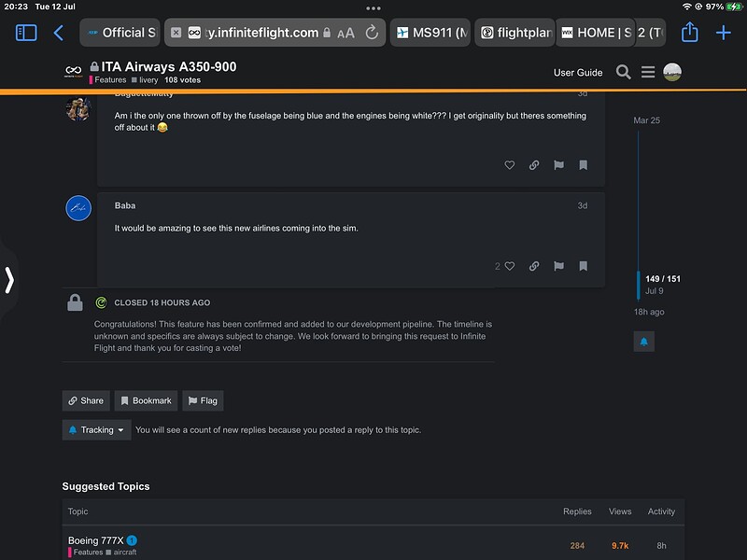Open the Features category under Boeing 777X
The image size is (747, 560).
pyautogui.click(x=85, y=553)
